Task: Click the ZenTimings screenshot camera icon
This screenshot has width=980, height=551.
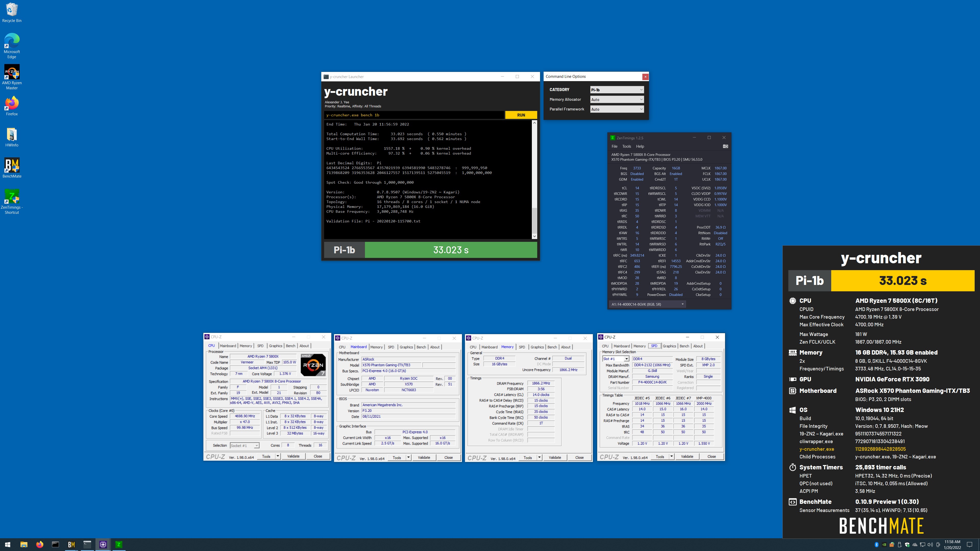Action: point(725,146)
